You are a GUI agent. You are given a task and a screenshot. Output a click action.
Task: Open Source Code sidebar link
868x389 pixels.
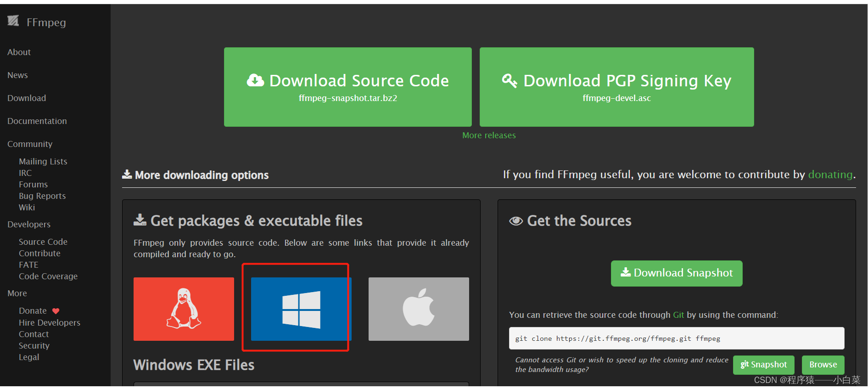pos(43,242)
